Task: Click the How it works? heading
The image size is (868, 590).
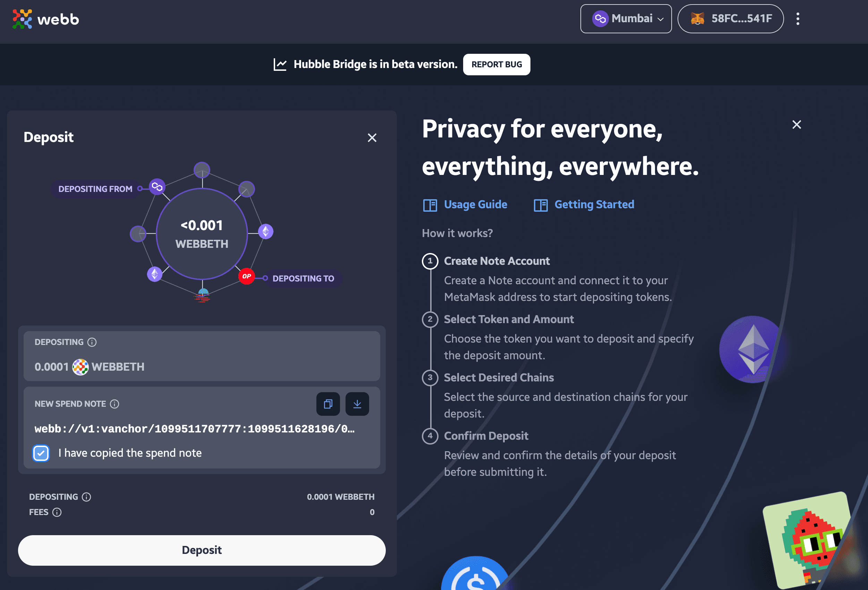Action: (457, 233)
